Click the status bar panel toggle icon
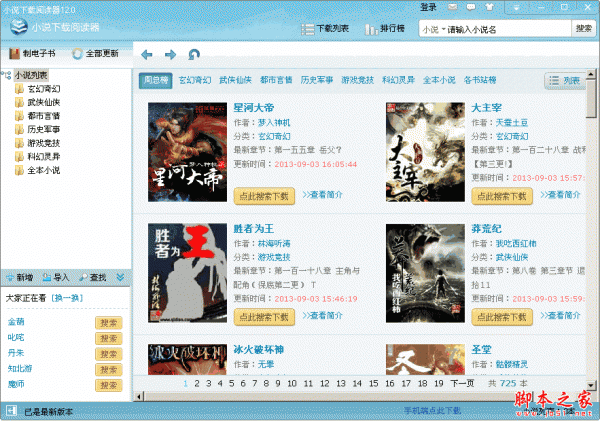 tap(11, 411)
